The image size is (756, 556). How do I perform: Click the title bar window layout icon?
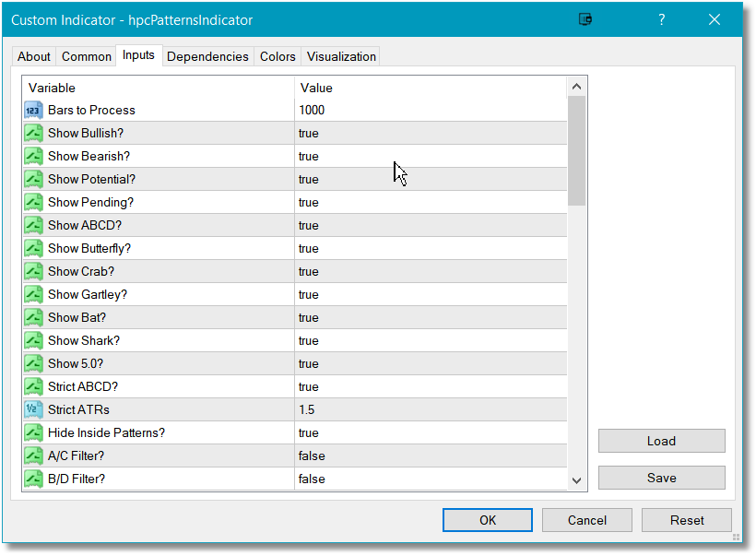coord(585,19)
